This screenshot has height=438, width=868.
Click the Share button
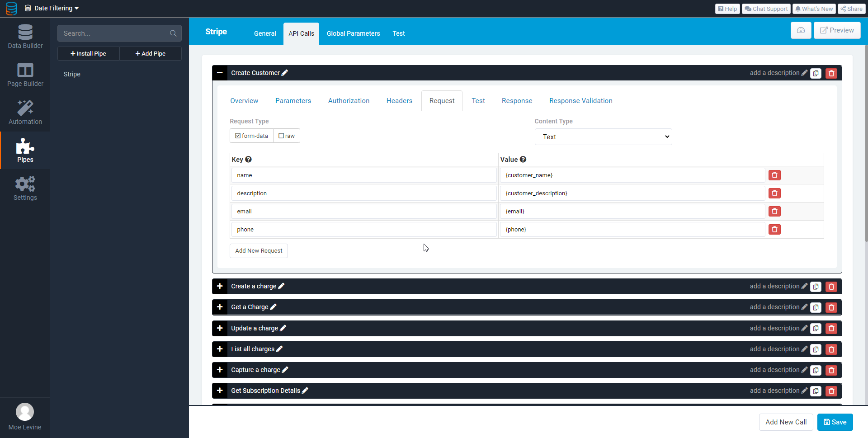point(851,9)
